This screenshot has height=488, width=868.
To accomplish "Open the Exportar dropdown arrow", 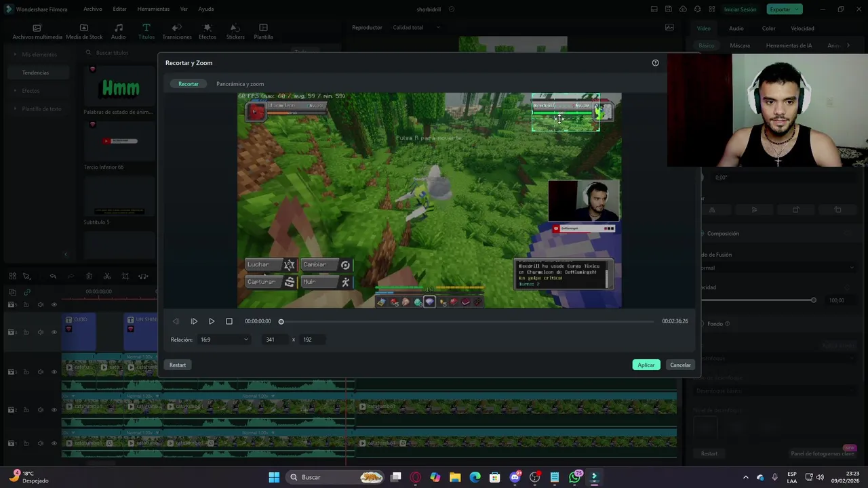I will coord(797,9).
